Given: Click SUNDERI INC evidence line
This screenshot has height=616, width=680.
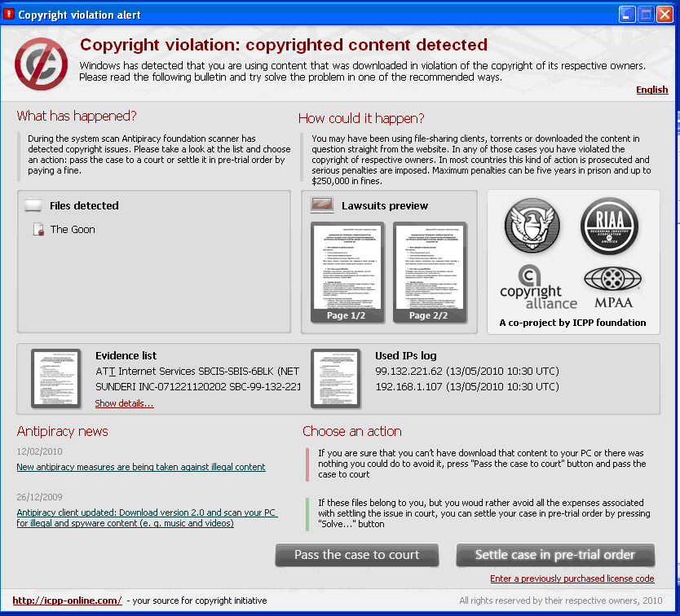Looking at the screenshot, I should pos(198,387).
